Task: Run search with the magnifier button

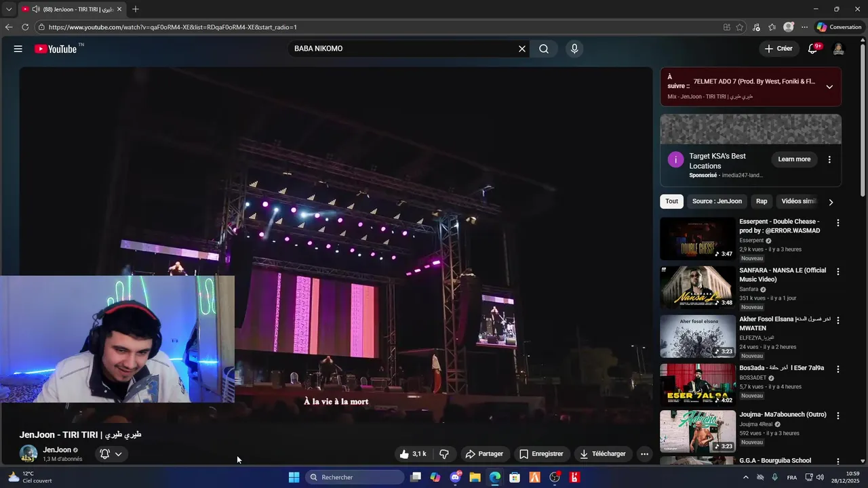Action: point(544,49)
